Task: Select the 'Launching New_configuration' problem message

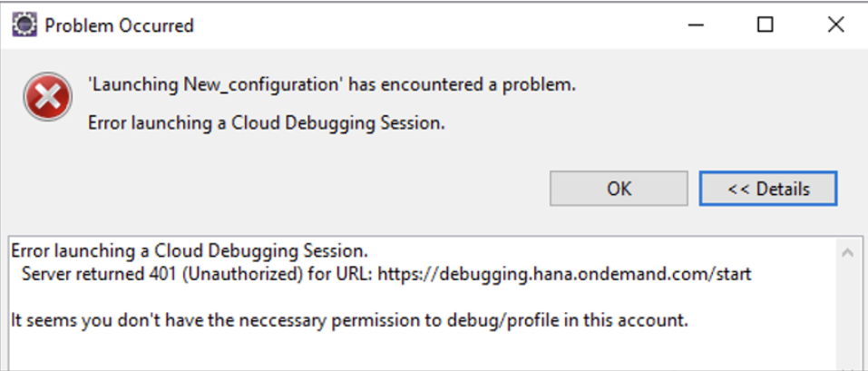Action: pyautogui.click(x=332, y=84)
